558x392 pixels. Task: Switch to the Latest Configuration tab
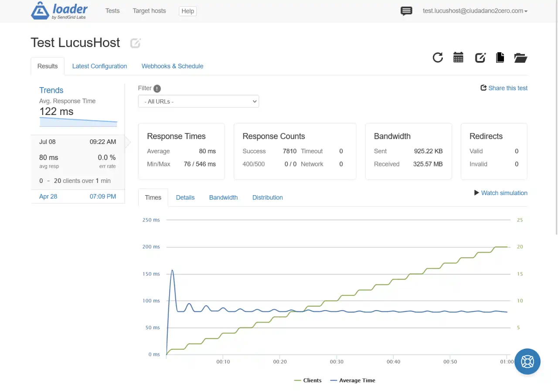pos(99,66)
